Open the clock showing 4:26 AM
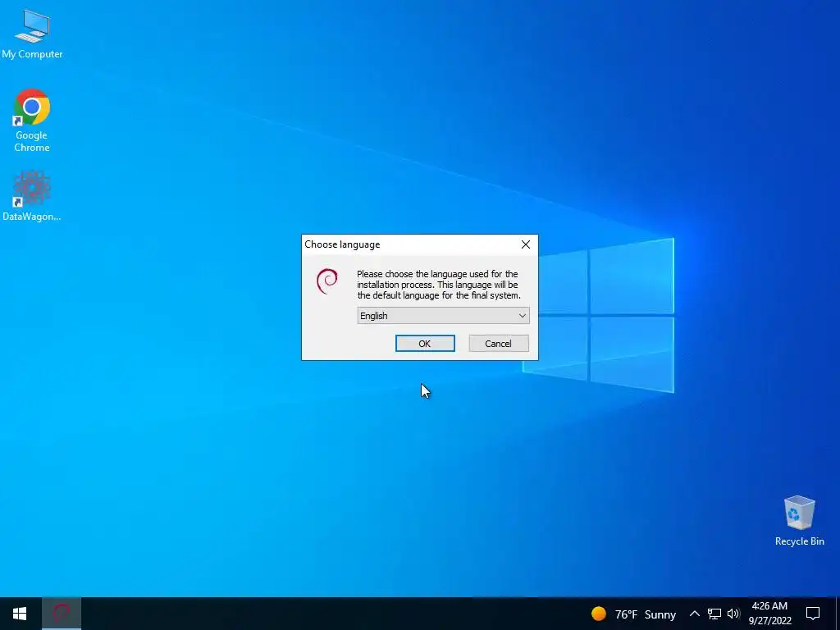Viewport: 840px width, 630px height. 769,614
